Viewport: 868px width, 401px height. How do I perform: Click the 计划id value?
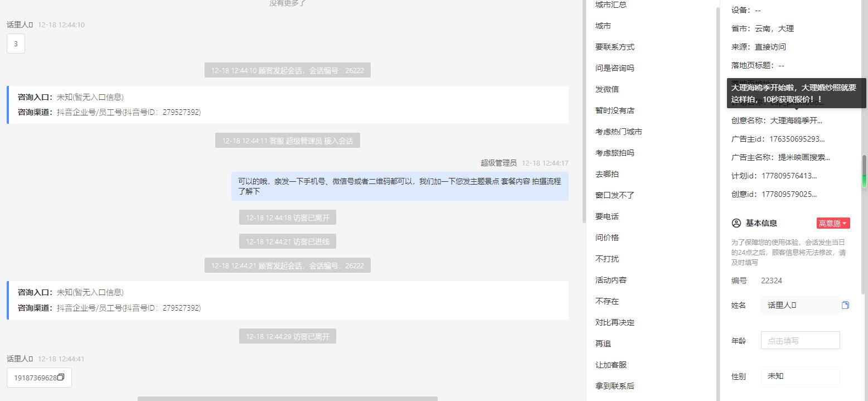(x=789, y=176)
